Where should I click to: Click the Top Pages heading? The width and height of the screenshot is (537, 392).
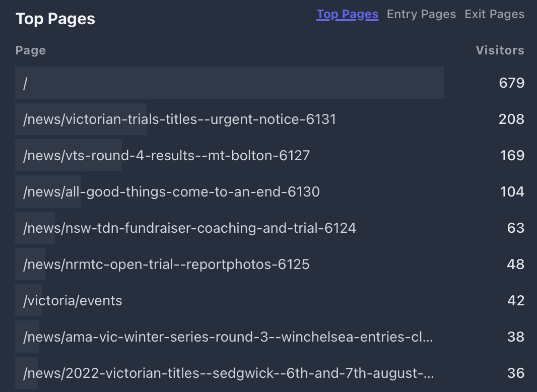[55, 19]
